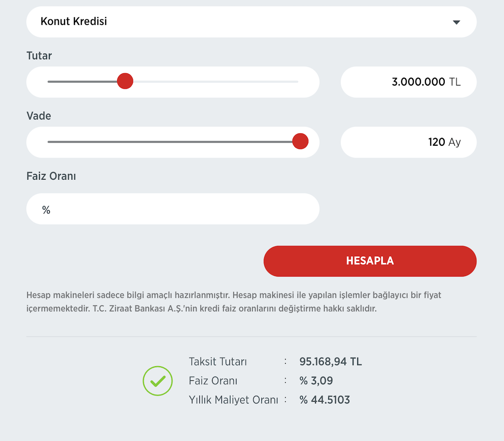Click the Vade label above the slider
This screenshot has height=441, width=504.
point(39,116)
